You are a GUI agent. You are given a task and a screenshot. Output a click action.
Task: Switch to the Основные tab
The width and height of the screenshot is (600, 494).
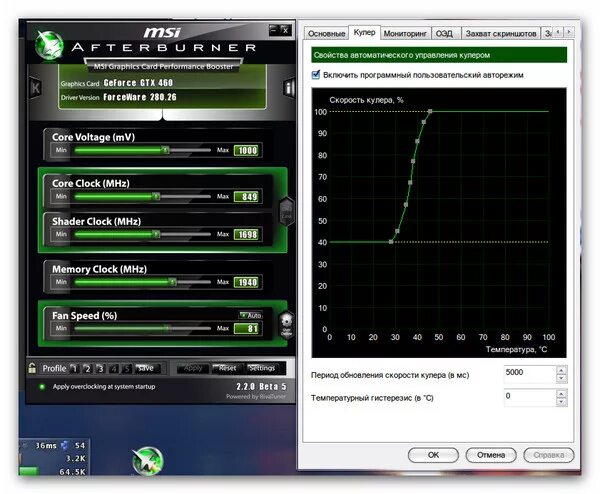[326, 34]
